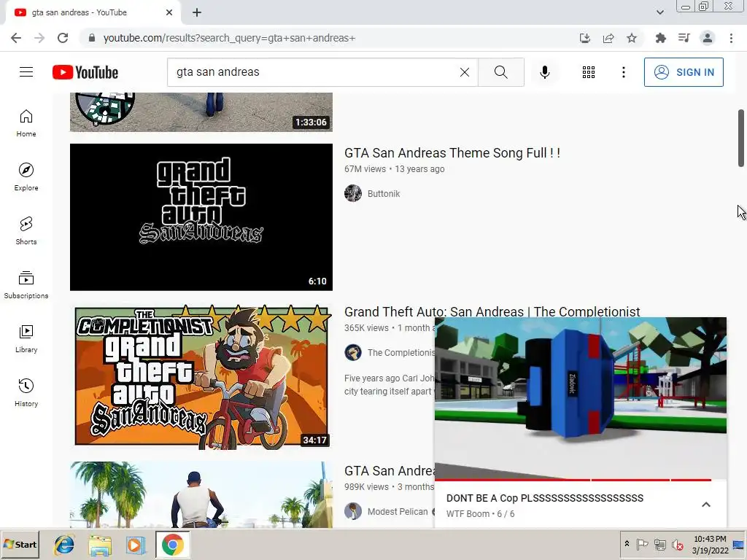This screenshot has height=560, width=747.
Task: Open Subscriptions in sidebar
Action: click(x=26, y=285)
